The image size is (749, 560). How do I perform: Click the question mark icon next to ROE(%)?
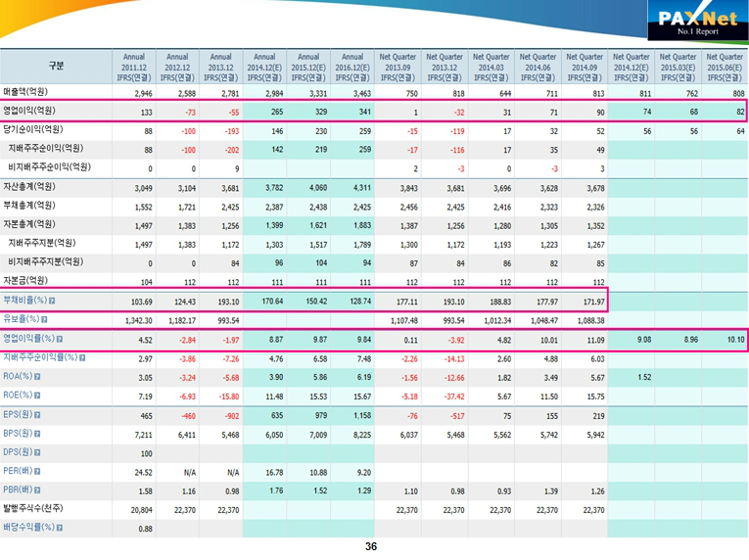click(39, 395)
